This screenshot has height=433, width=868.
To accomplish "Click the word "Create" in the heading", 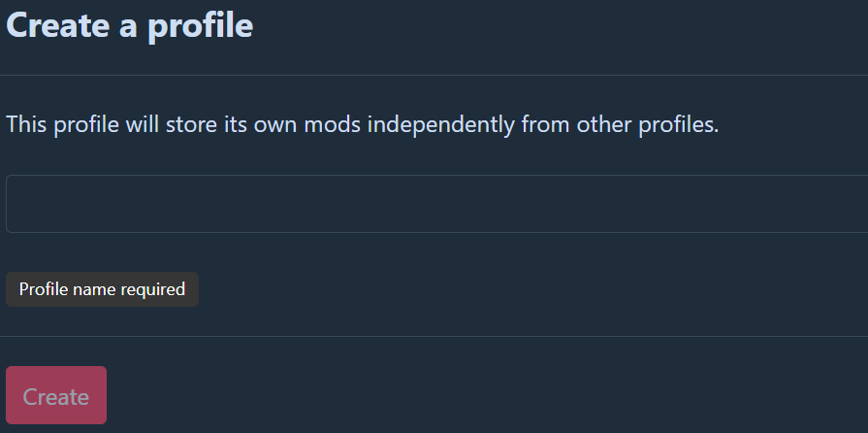I will click(x=57, y=25).
